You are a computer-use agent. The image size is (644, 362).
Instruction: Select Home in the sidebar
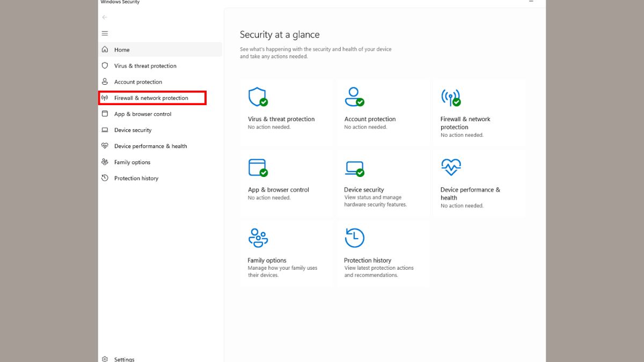point(160,49)
